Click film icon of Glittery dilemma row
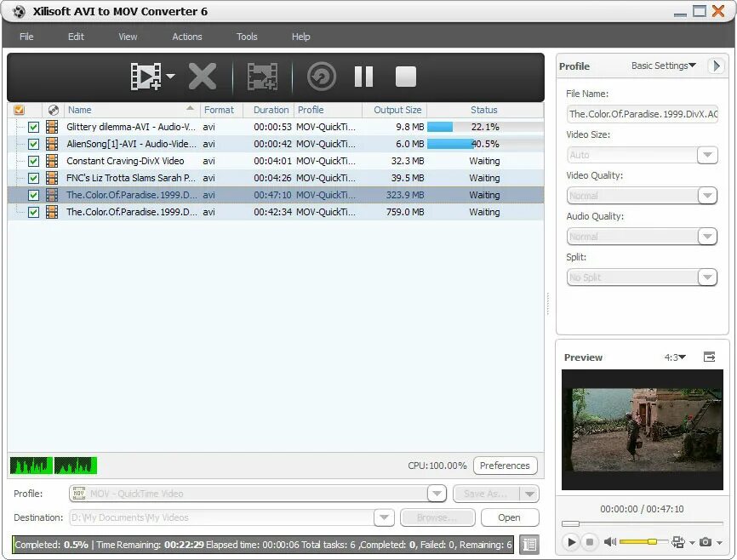737x560 pixels. coord(52,127)
